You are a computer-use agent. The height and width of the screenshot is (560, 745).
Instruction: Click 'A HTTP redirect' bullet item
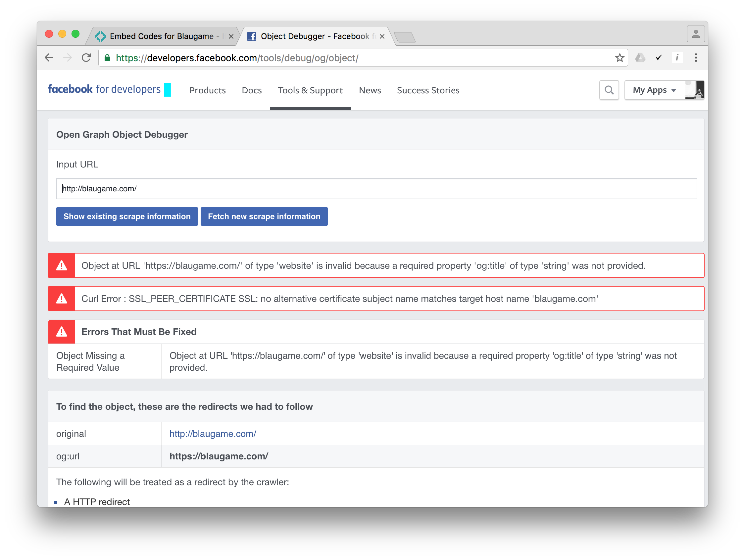(x=97, y=501)
